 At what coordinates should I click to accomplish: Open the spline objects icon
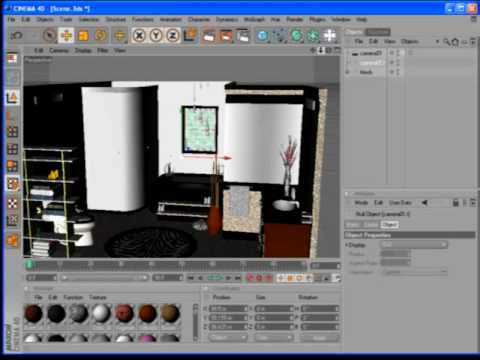tap(280, 35)
